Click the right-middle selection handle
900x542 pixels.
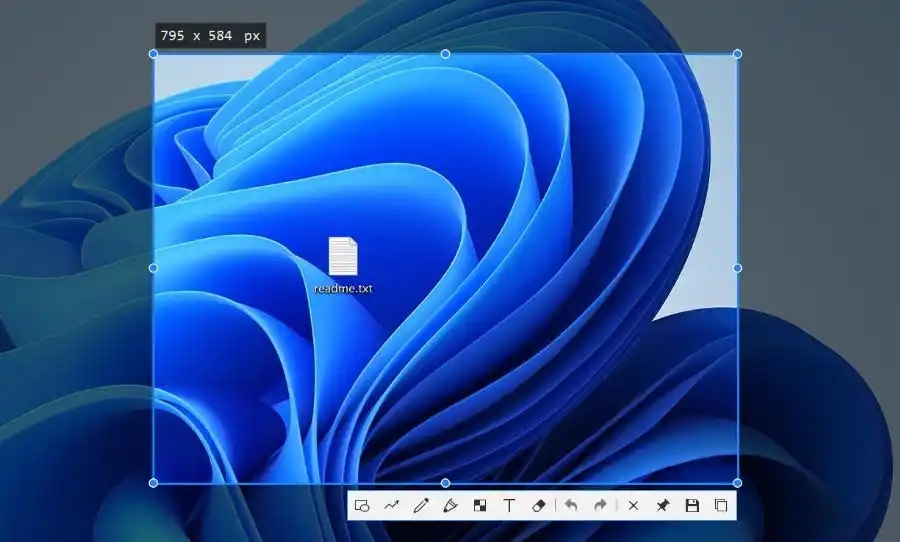[738, 268]
